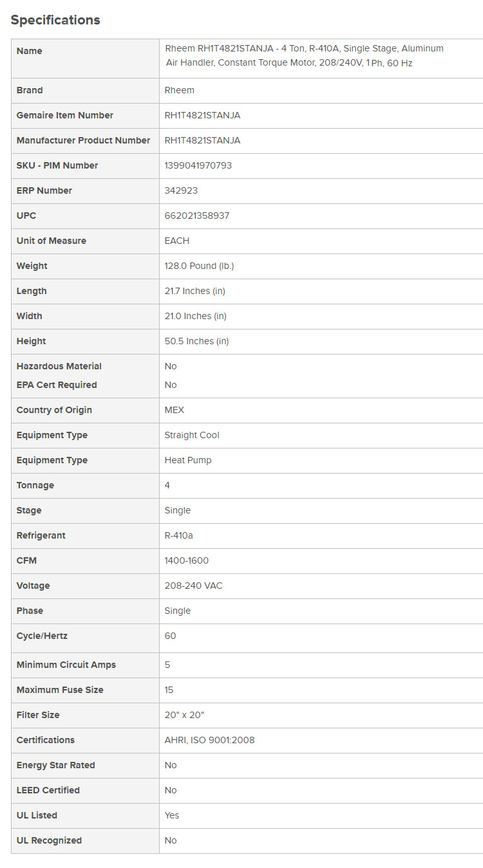Click the Refrigerant value R-410a
The width and height of the screenshot is (483, 868).
pyautogui.click(x=179, y=535)
